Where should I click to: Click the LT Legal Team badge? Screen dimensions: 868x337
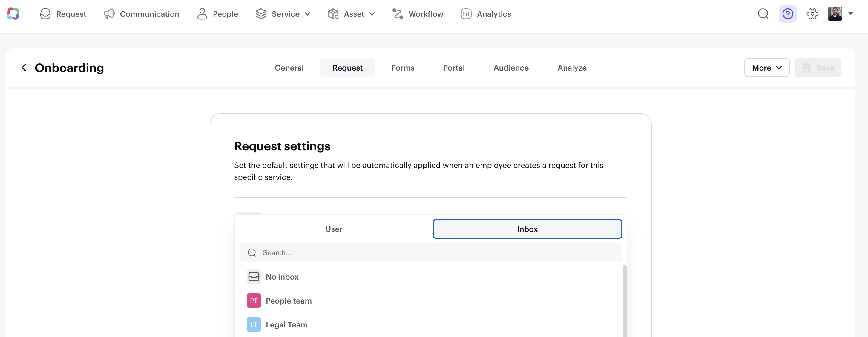click(x=254, y=324)
